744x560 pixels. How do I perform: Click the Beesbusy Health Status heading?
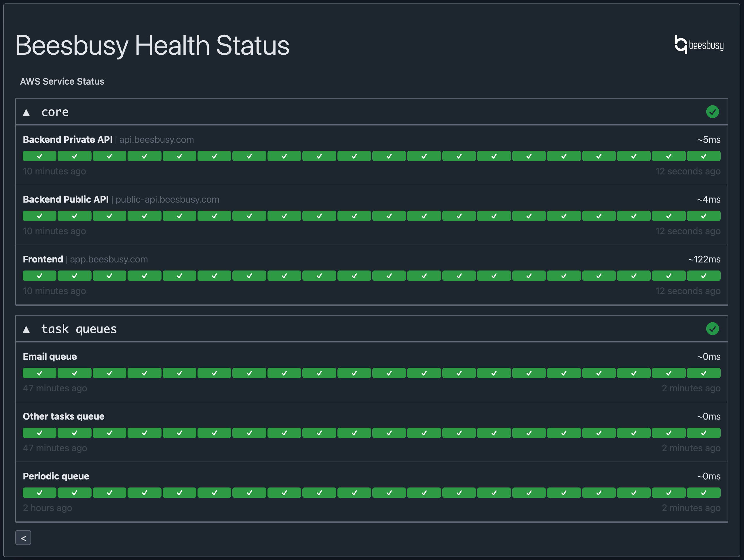(152, 45)
